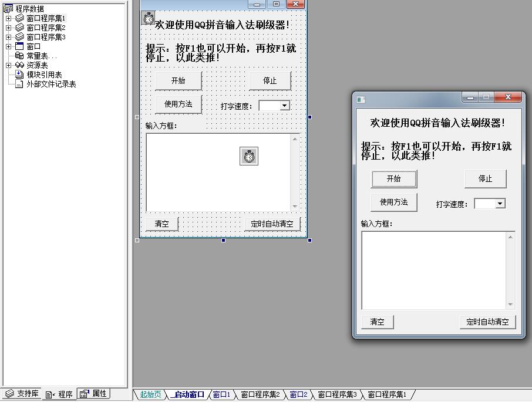
Task: Select the 清空 button in the form designer
Action: pyautogui.click(x=162, y=224)
